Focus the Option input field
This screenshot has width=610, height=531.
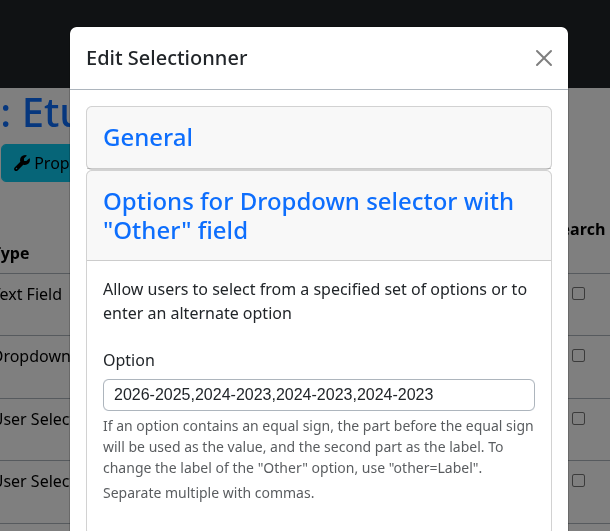319,395
